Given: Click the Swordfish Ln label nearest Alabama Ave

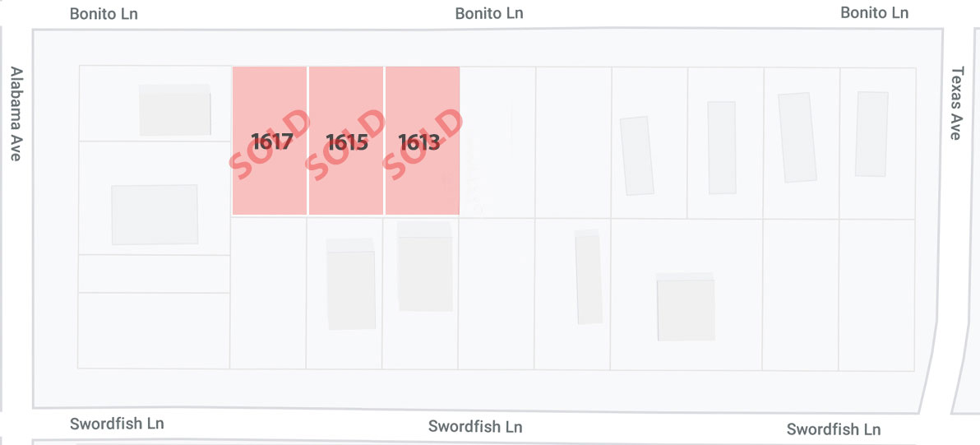Looking at the screenshot, I should click(x=117, y=424).
